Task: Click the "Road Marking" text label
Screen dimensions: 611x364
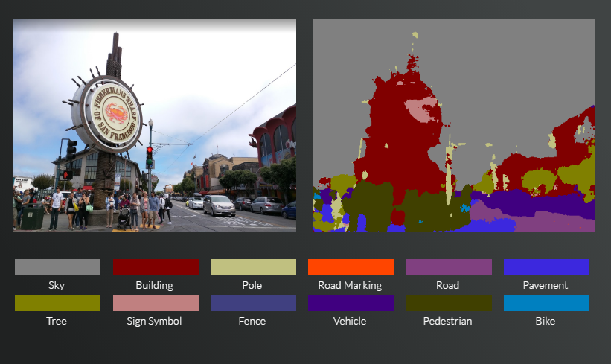Action: [350, 285]
